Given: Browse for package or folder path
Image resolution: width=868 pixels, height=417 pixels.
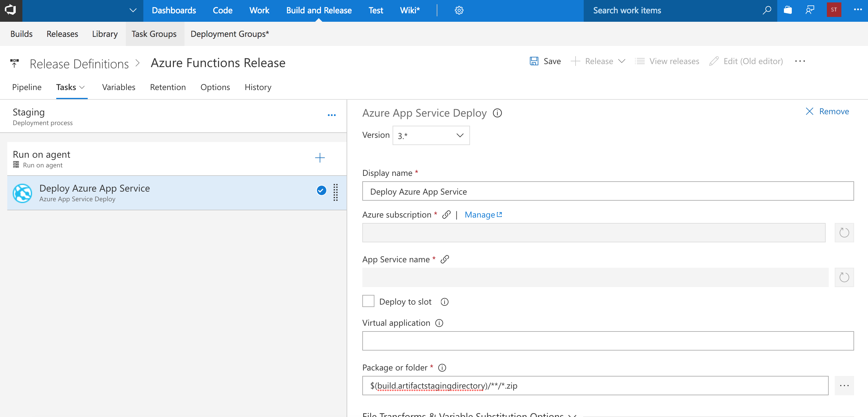Looking at the screenshot, I should pyautogui.click(x=844, y=386).
